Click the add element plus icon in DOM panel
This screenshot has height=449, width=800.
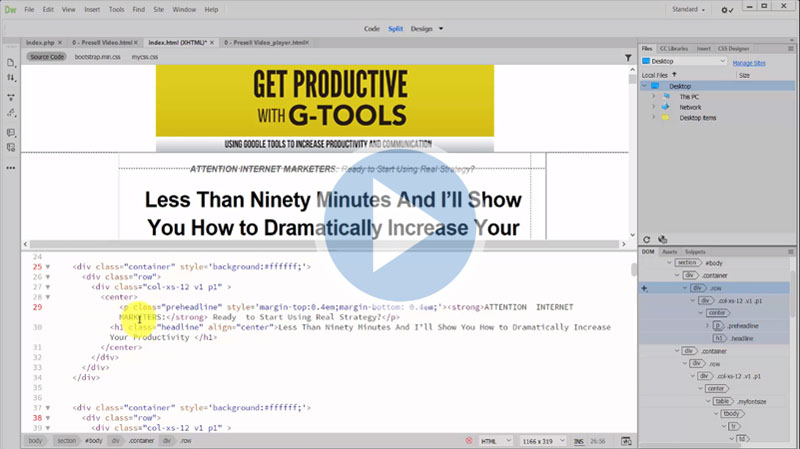645,288
